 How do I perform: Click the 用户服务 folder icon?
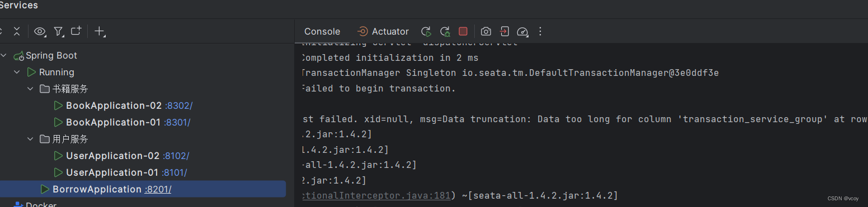point(45,139)
